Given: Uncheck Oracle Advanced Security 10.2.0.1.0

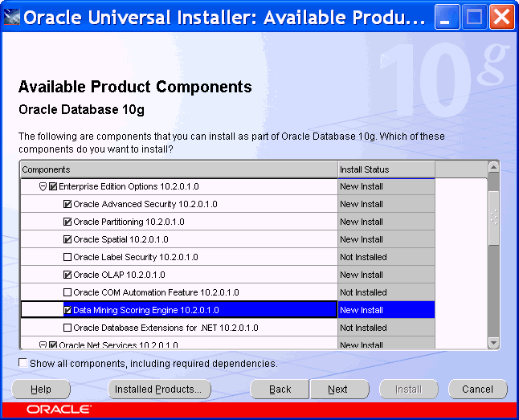Looking at the screenshot, I should [67, 204].
